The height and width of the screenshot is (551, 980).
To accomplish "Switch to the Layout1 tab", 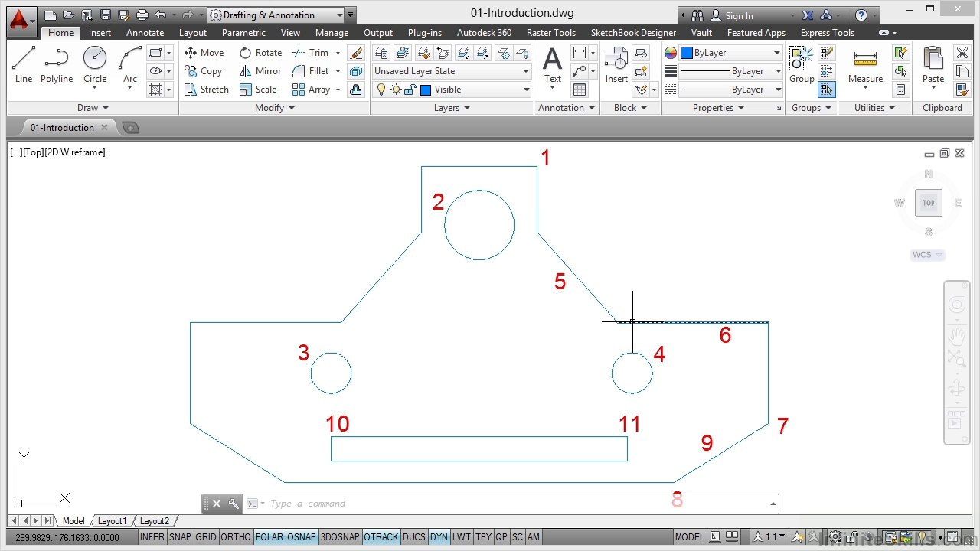I will pyautogui.click(x=112, y=521).
